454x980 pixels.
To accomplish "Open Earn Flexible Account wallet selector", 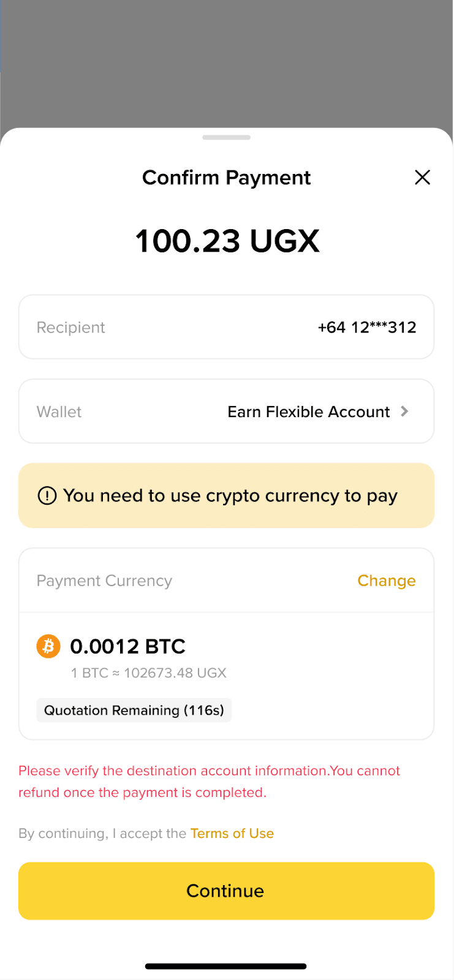I will (x=226, y=412).
